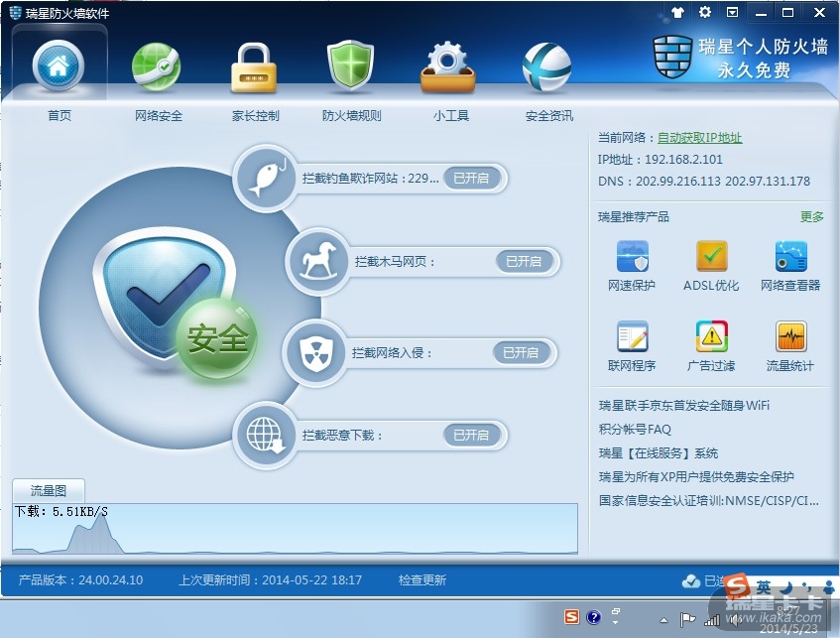Toggle 已开启 for 拦截恶意下载
The image size is (840, 638).
click(x=471, y=435)
